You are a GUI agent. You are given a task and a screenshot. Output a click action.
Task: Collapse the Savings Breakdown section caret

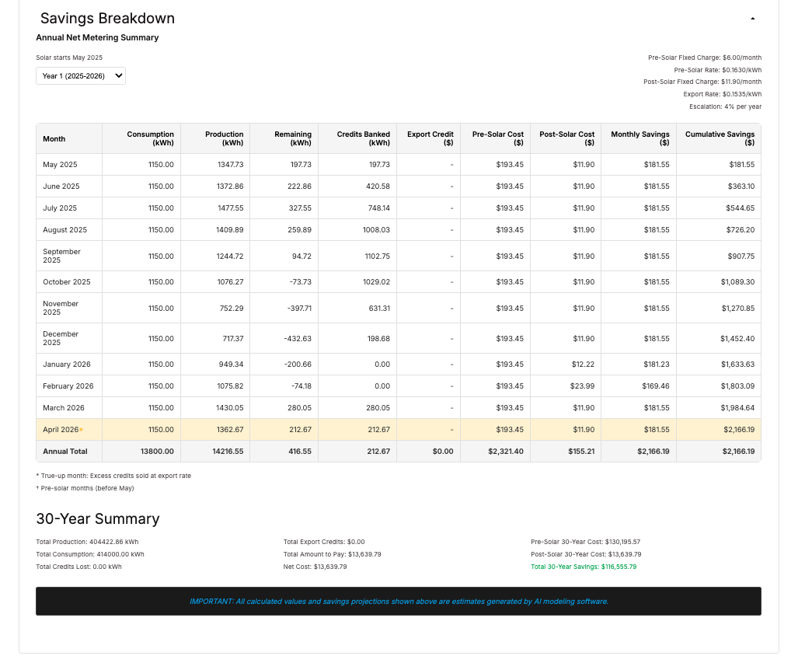(752, 19)
